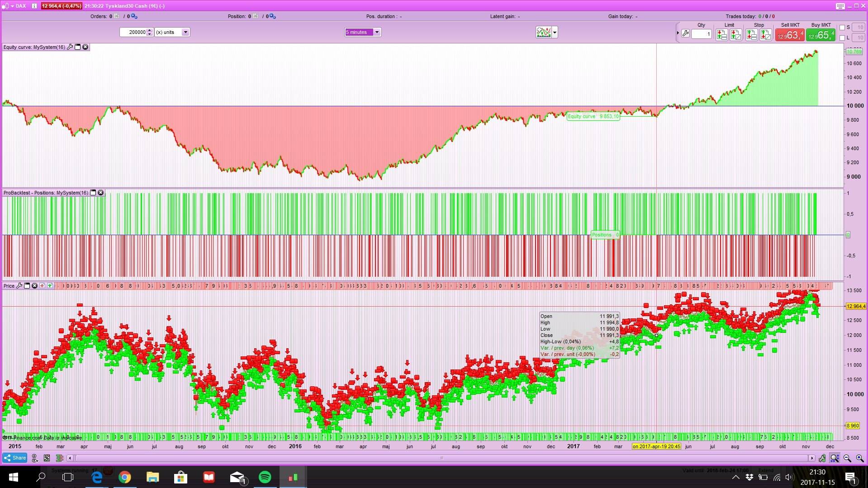Click the Equity curve: MySystem(16) label
Screen dimensions: 868x488
[34, 47]
